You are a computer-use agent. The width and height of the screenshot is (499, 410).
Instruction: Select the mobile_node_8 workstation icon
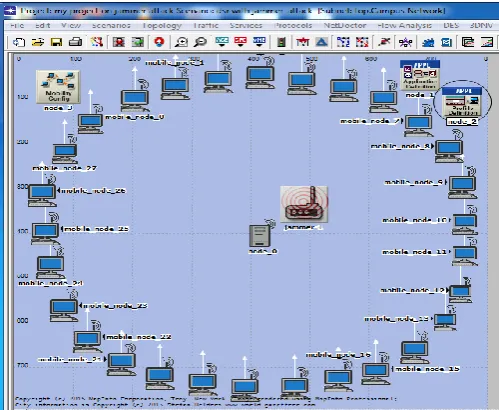coord(449,151)
